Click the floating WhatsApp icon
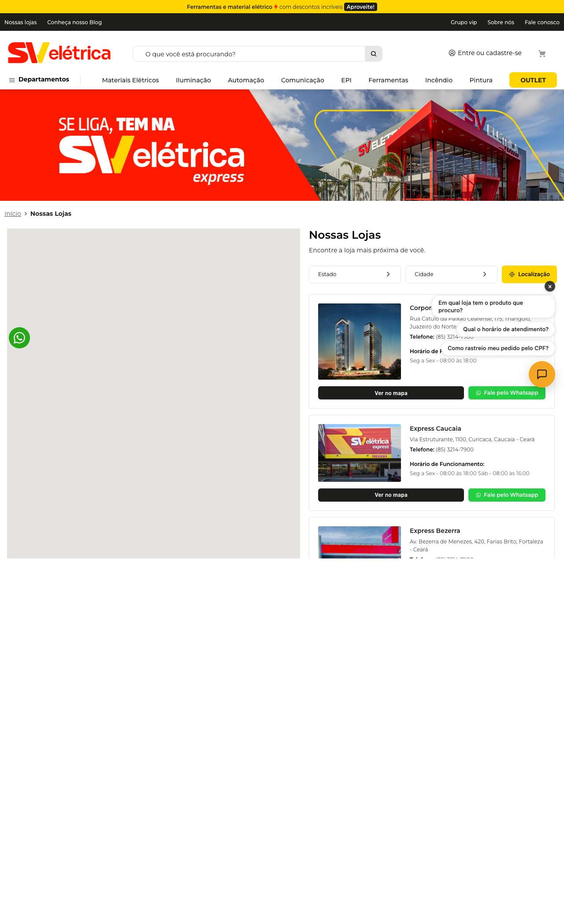564x924 pixels. [x=19, y=338]
